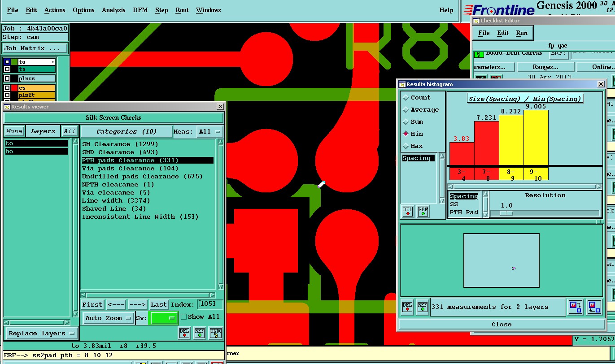This screenshot has height=364, width=615.
Task: Select Average radio in histogram
Action: click(x=406, y=109)
